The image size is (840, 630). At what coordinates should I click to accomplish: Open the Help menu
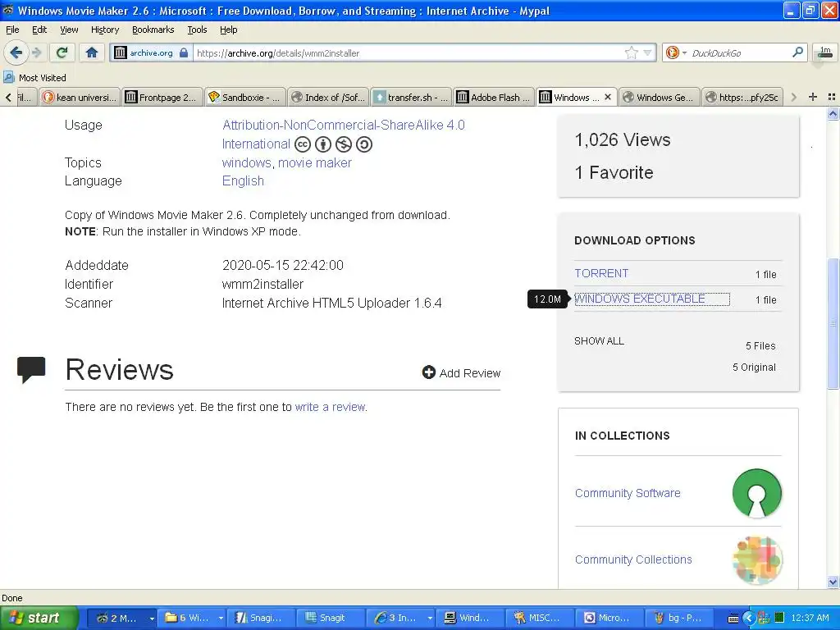pos(229,30)
